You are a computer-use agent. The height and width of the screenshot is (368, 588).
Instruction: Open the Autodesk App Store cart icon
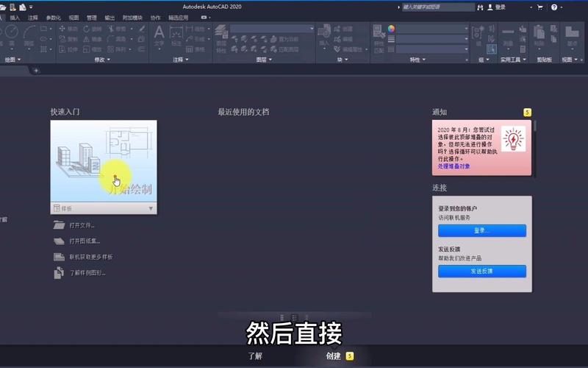tap(540, 7)
